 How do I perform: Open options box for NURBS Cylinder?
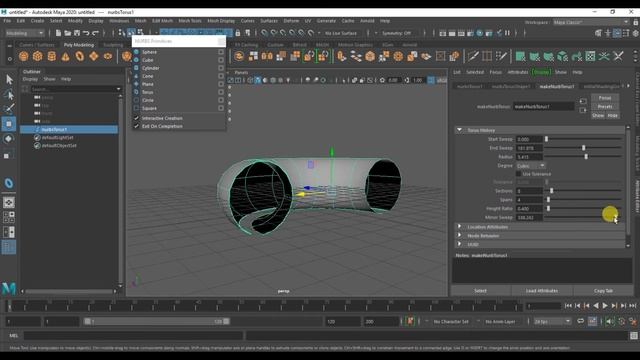coord(221,68)
